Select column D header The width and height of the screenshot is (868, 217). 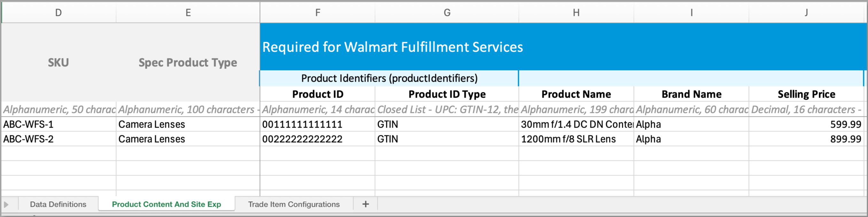58,13
